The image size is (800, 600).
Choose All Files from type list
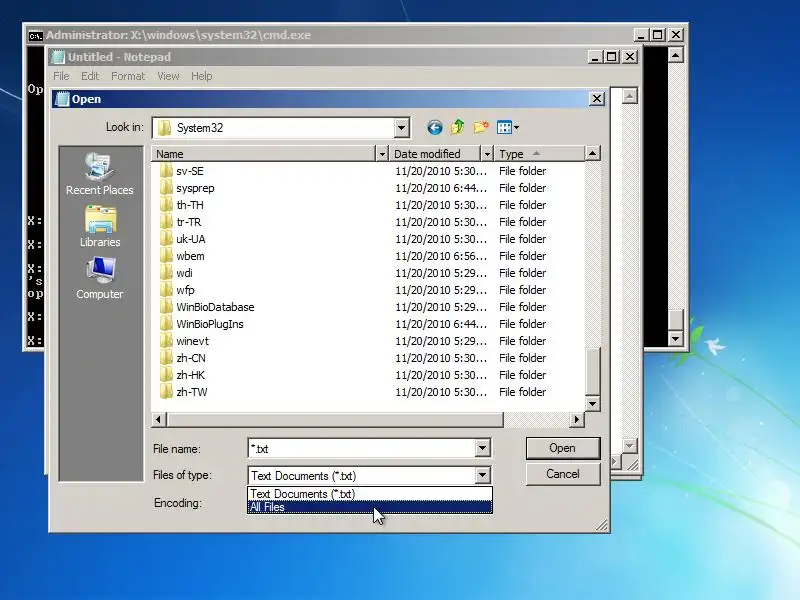pos(370,507)
